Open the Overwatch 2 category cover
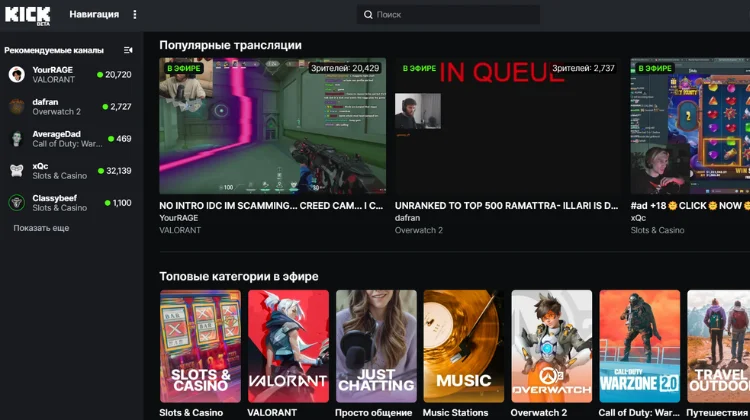This screenshot has height=420, width=750. pos(552,346)
